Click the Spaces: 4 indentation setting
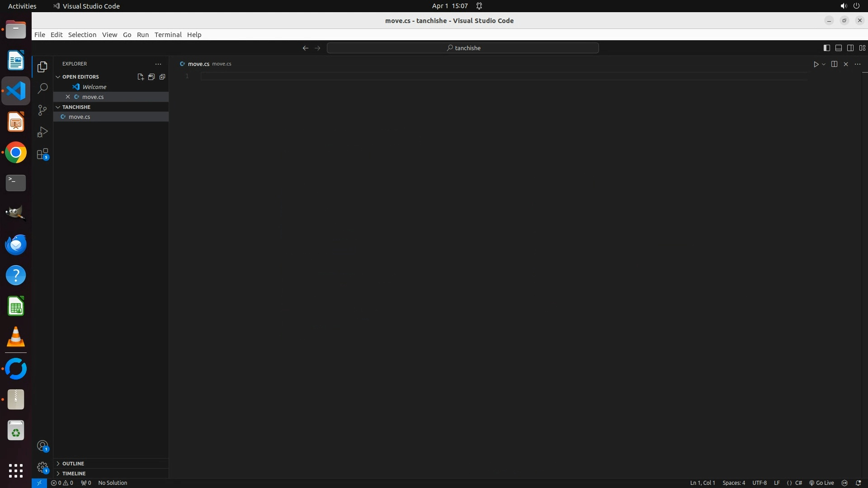The width and height of the screenshot is (868, 488). point(733,483)
